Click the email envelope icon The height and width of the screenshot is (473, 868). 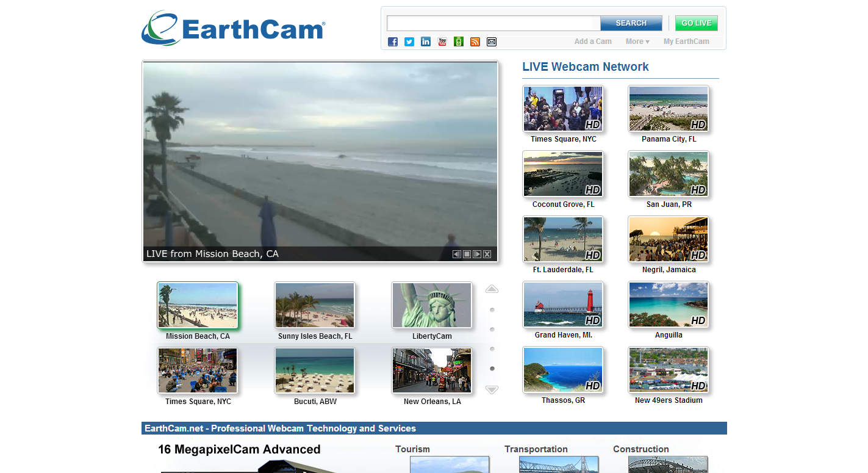pyautogui.click(x=492, y=42)
